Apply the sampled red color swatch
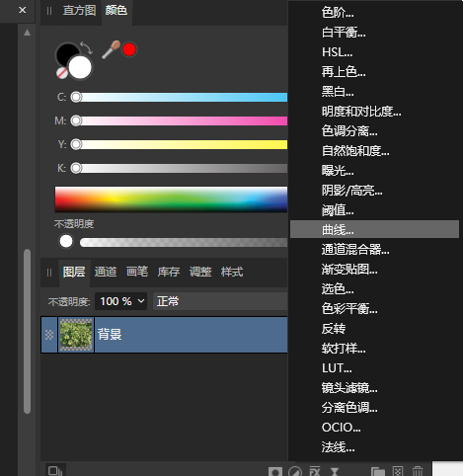Viewport: 463px width, 476px height. [x=129, y=49]
